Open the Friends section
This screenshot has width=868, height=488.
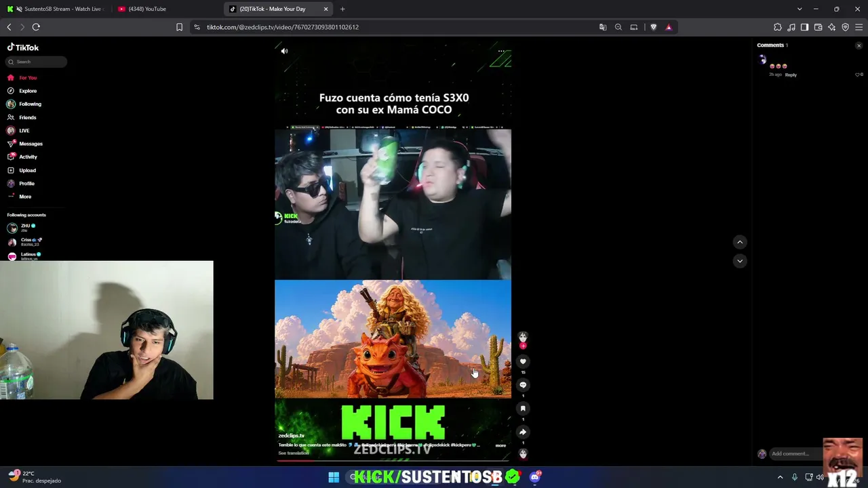pos(22,117)
